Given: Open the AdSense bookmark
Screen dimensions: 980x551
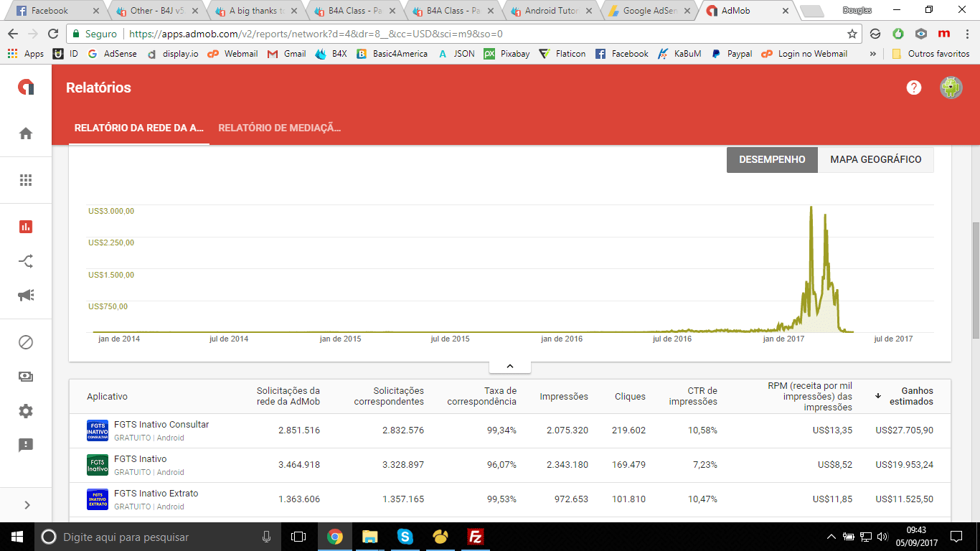Looking at the screenshot, I should [111, 54].
